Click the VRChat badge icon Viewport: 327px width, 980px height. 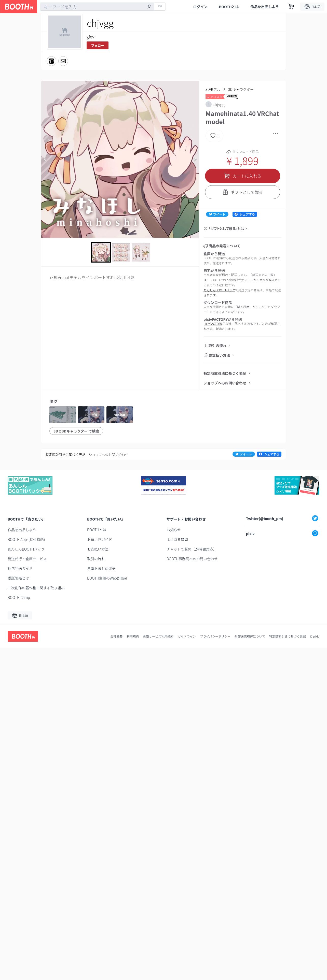[x=232, y=96]
